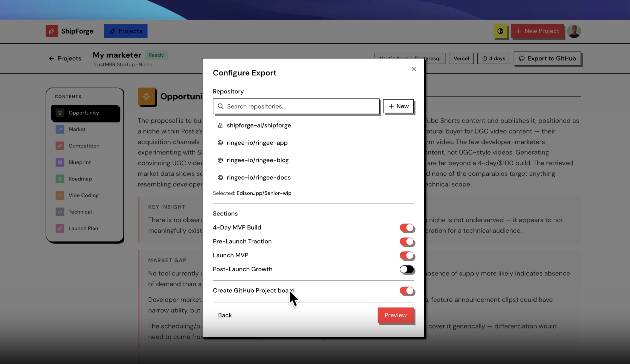Click the ShipForge rocket logo icon
Image resolution: width=630 pixels, height=364 pixels.
pos(52,31)
